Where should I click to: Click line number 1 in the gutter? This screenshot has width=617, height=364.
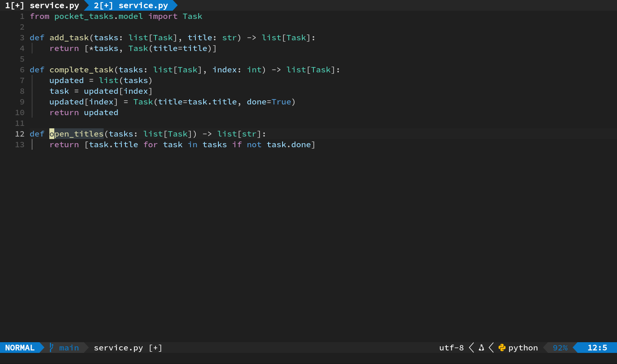(22, 16)
